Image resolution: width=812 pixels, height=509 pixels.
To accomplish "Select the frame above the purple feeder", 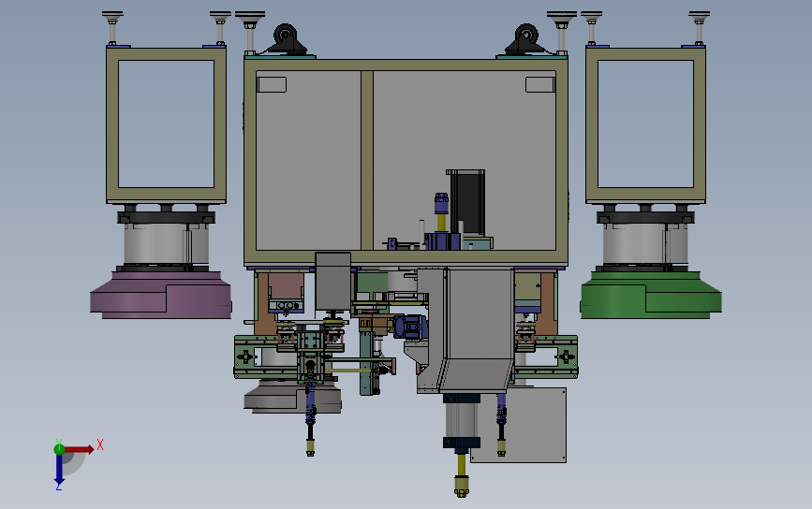I will [166, 124].
